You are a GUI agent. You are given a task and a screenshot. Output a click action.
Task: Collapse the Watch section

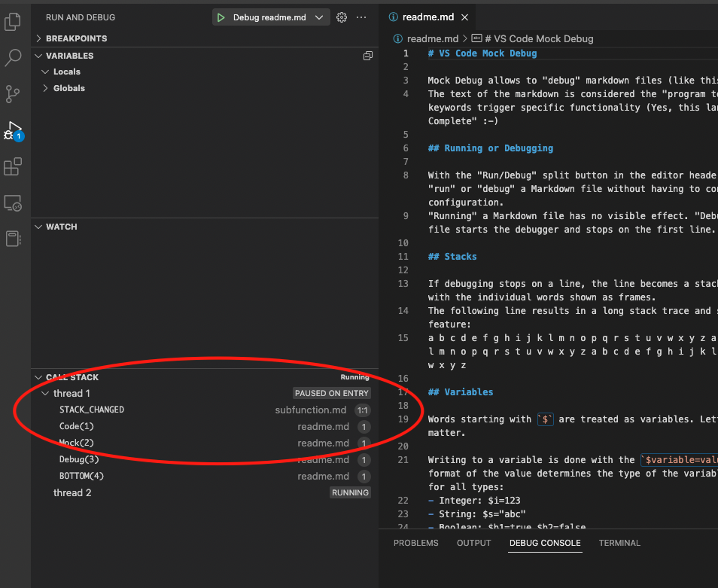[38, 227]
